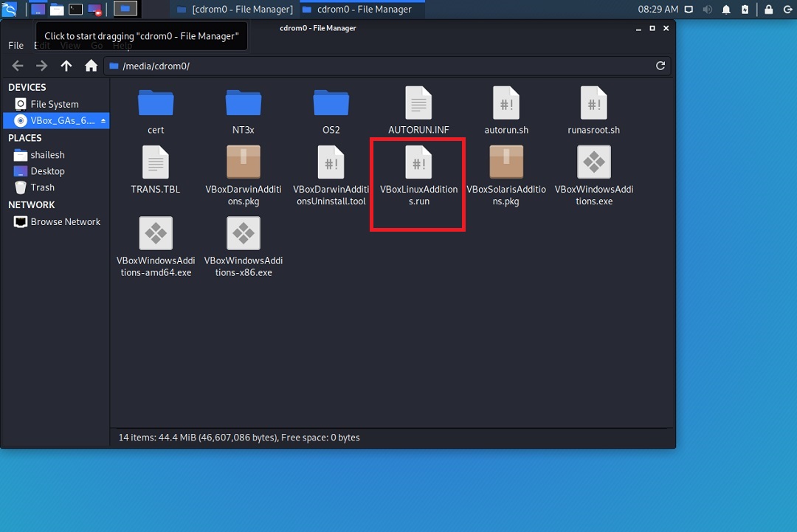
Task: Switch to workspace in pager
Action: pos(125,9)
